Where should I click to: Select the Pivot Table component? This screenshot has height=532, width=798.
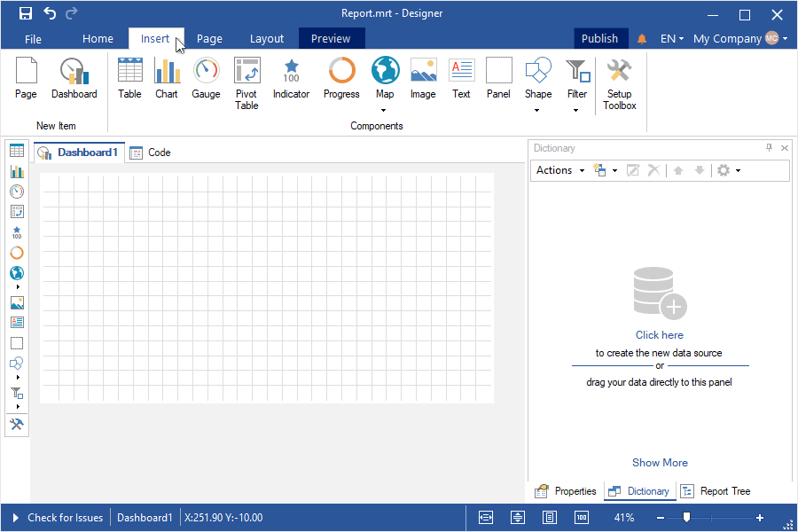[x=246, y=83]
